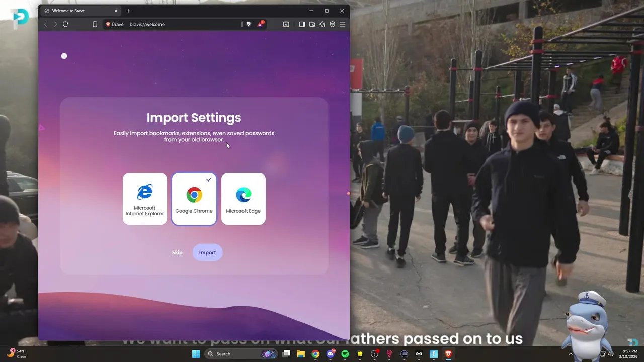This screenshot has height=362, width=644.
Task: Bookmark this page with the bookmark icon
Action: click(x=95, y=24)
